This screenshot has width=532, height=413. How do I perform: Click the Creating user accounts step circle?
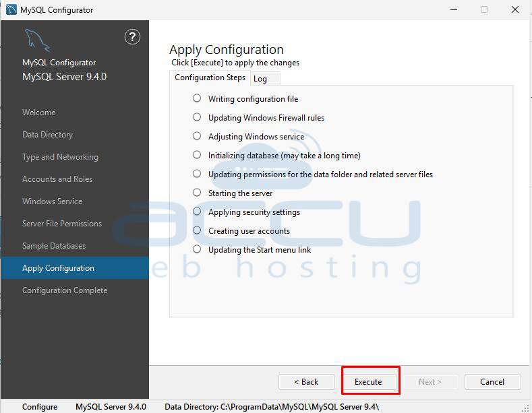197,230
